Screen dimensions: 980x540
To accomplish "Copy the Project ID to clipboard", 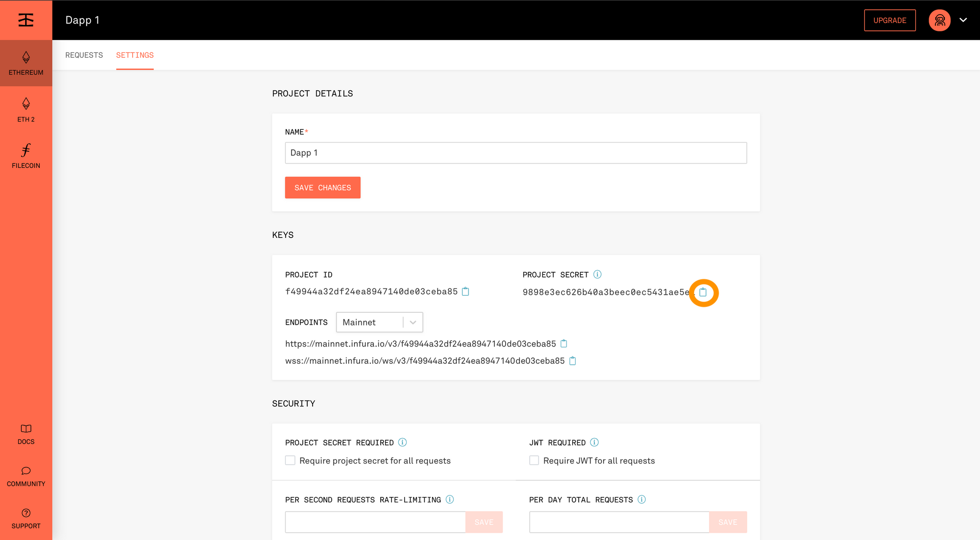I will (x=465, y=292).
